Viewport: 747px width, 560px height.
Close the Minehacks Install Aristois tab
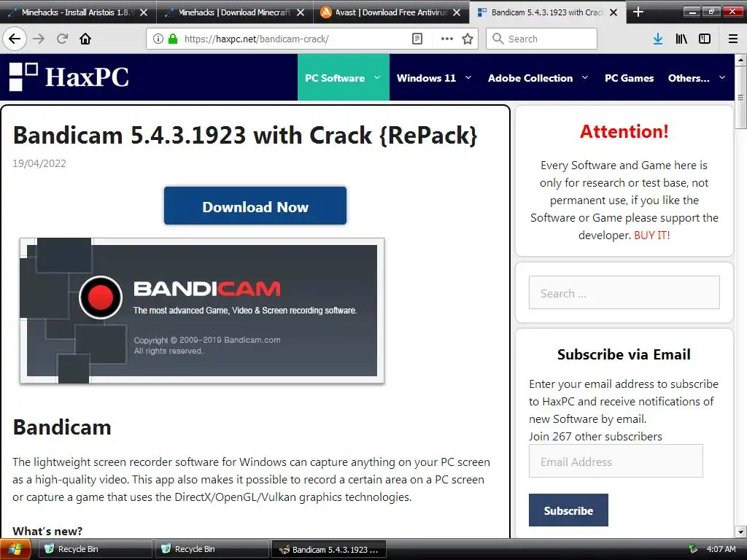[144, 12]
